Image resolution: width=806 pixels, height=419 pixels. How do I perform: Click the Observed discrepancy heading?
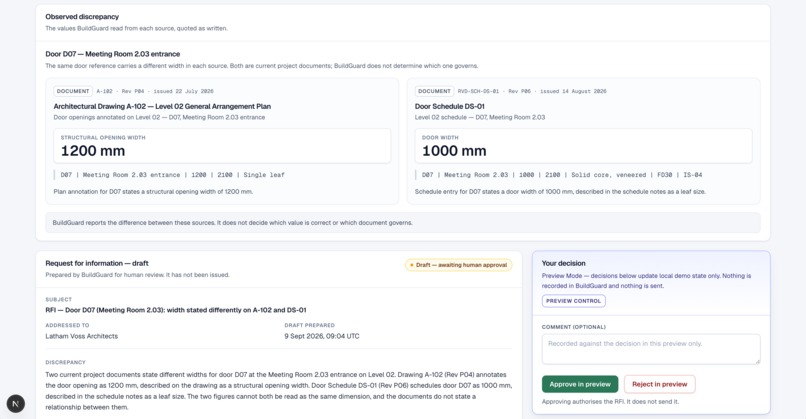[x=82, y=16]
